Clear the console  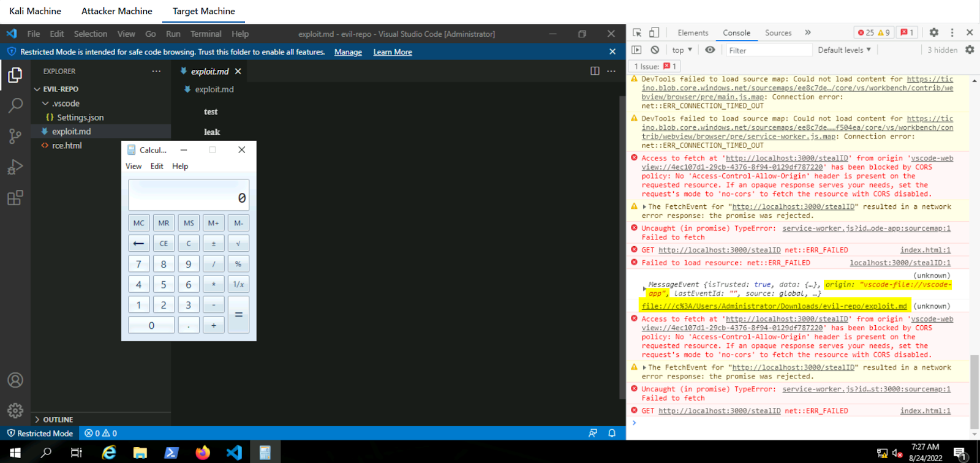[655, 50]
